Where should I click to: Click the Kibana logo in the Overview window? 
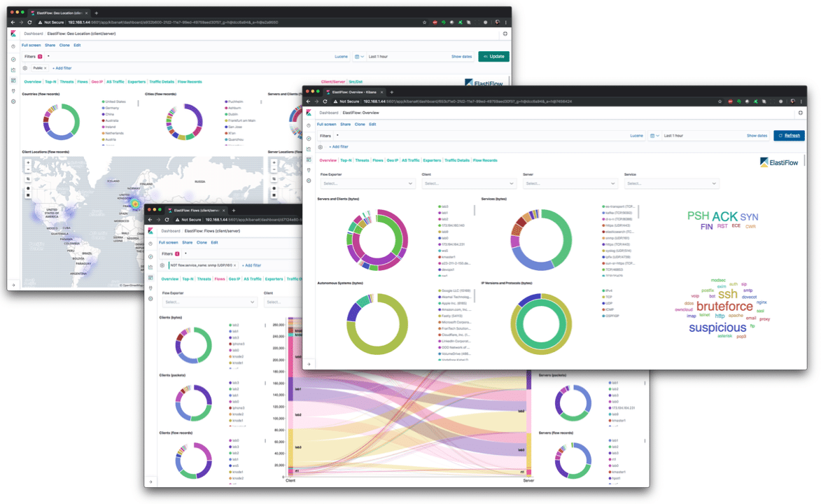309,113
